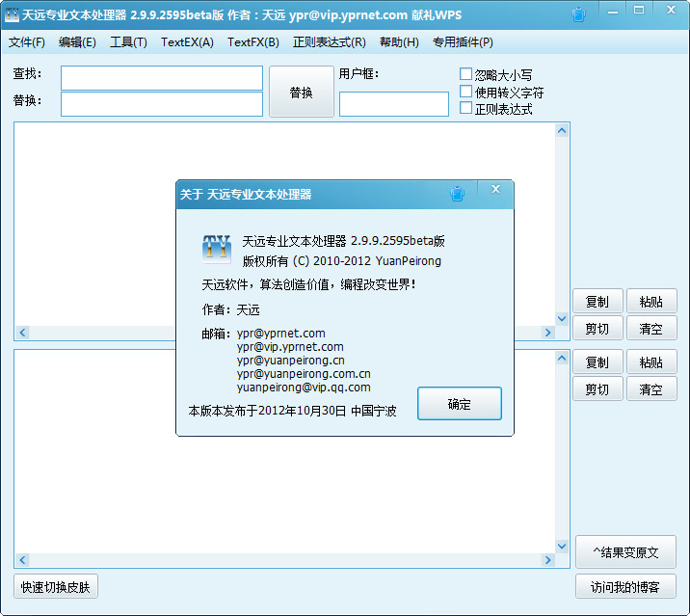Image resolution: width=690 pixels, height=616 pixels.
Task: Click the 替换 input field
Action: [162, 104]
